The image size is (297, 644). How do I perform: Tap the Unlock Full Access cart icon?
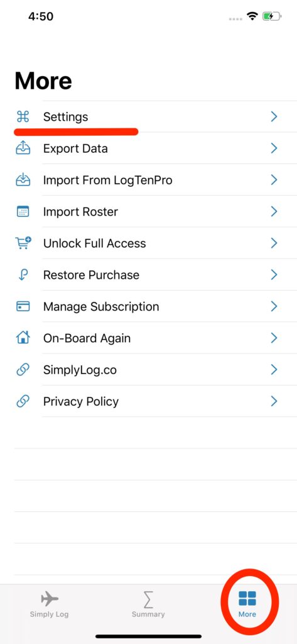click(23, 243)
